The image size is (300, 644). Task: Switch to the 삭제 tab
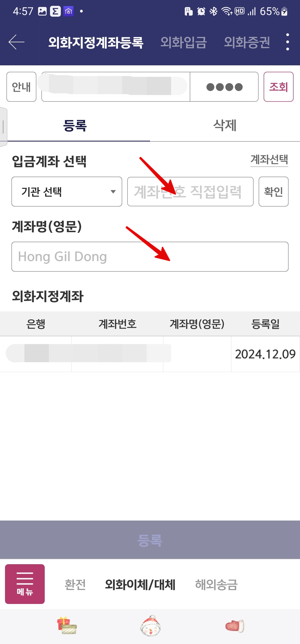225,125
